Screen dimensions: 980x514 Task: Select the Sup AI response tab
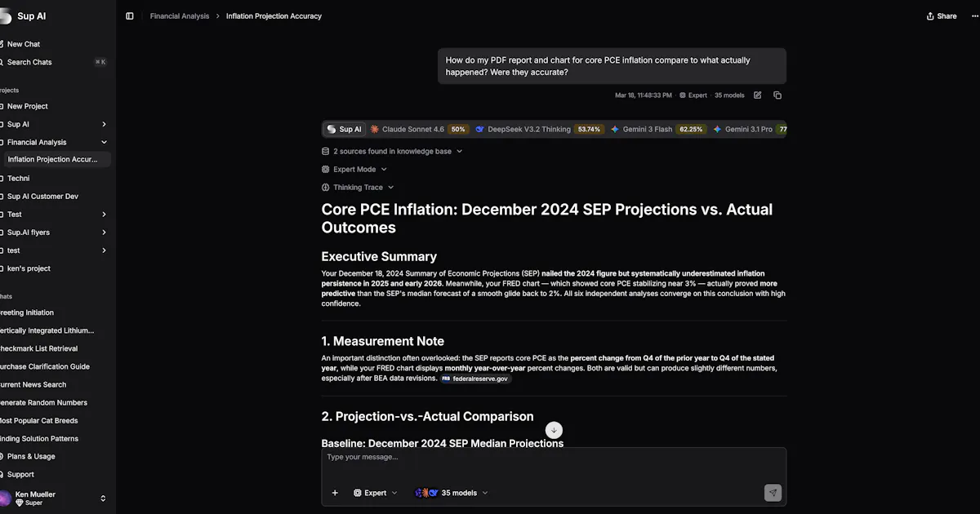click(344, 129)
